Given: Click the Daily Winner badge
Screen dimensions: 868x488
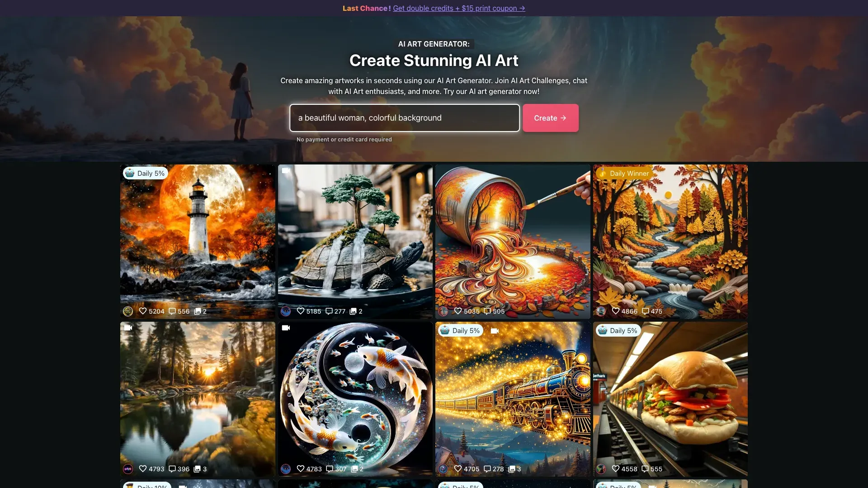Looking at the screenshot, I should pyautogui.click(x=624, y=173).
